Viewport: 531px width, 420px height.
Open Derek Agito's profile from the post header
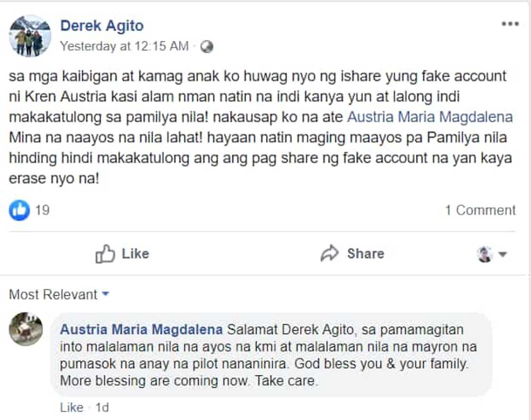coord(101,26)
